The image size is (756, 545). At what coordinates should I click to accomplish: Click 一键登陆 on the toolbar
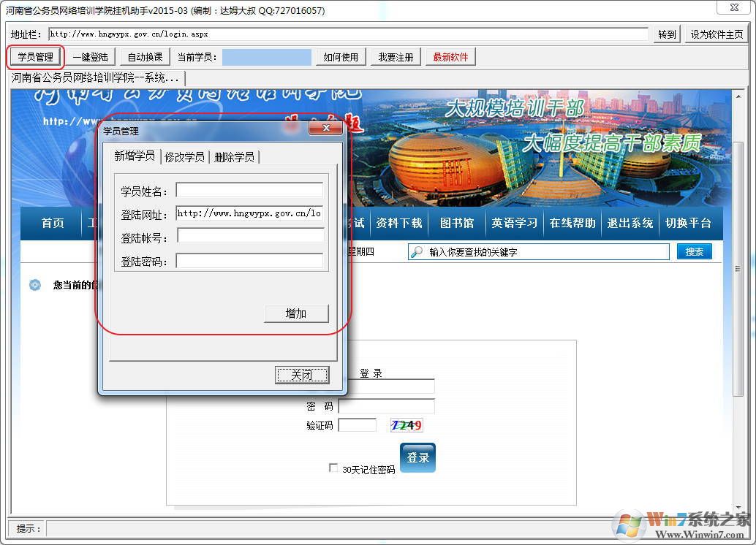(x=89, y=56)
